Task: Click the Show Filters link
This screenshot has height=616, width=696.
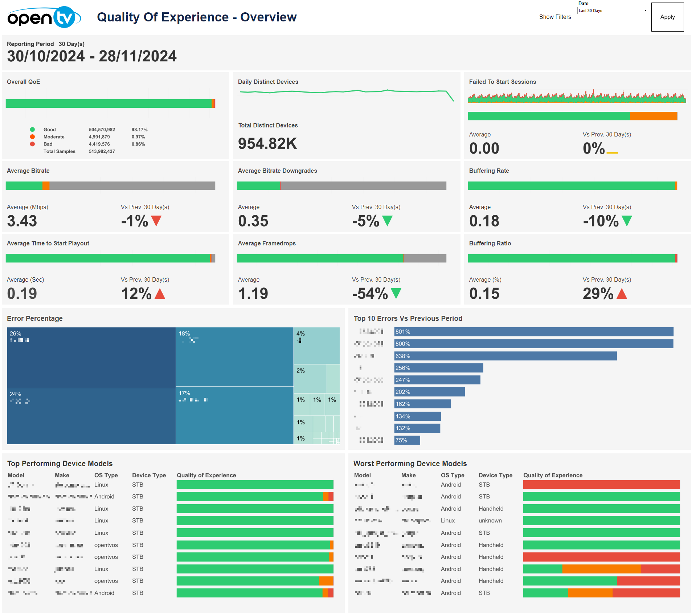Action: pyautogui.click(x=555, y=17)
